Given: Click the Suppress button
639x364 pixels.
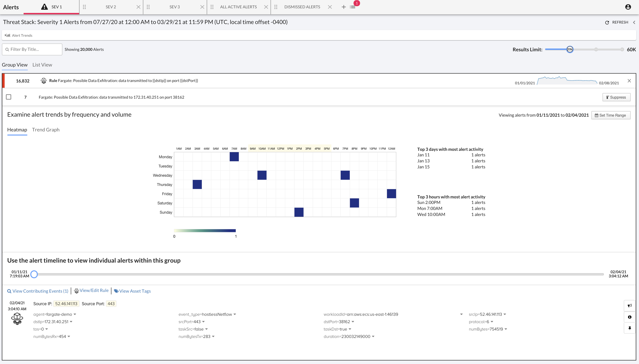Looking at the screenshot, I should click(x=616, y=97).
